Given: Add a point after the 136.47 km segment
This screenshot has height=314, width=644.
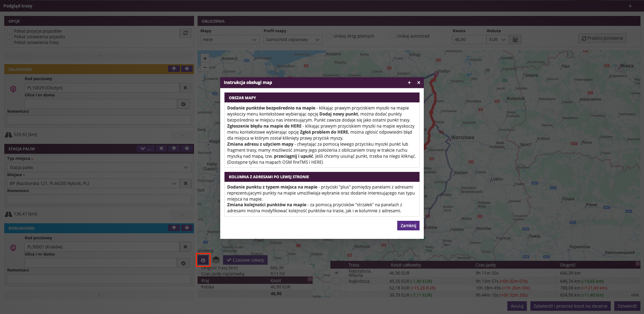Looking at the screenshot, I should tap(182, 214).
